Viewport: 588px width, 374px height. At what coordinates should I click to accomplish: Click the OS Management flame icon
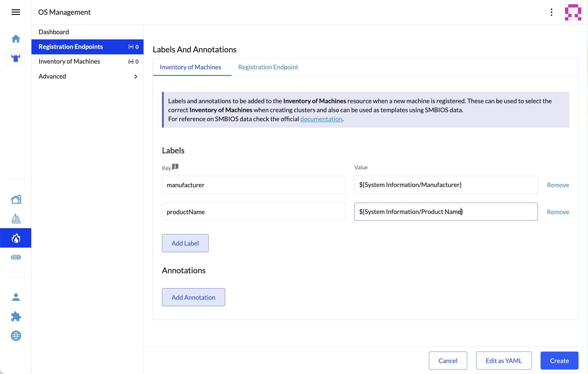16,238
